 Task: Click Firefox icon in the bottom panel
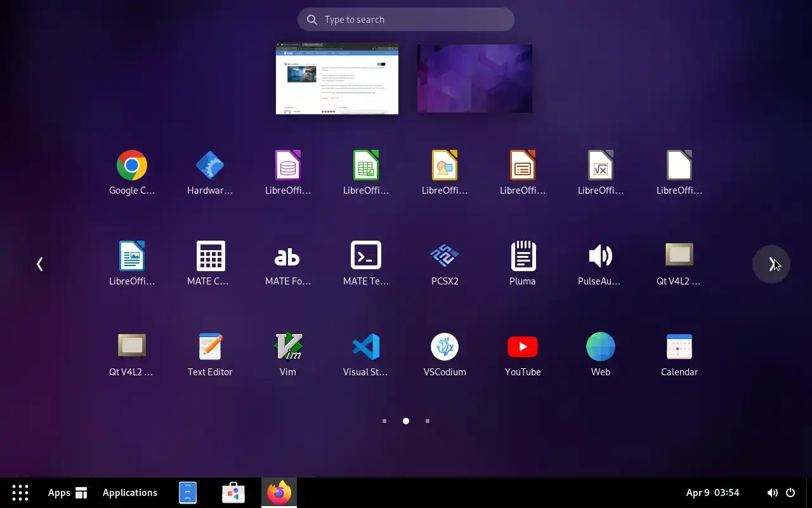click(x=279, y=493)
